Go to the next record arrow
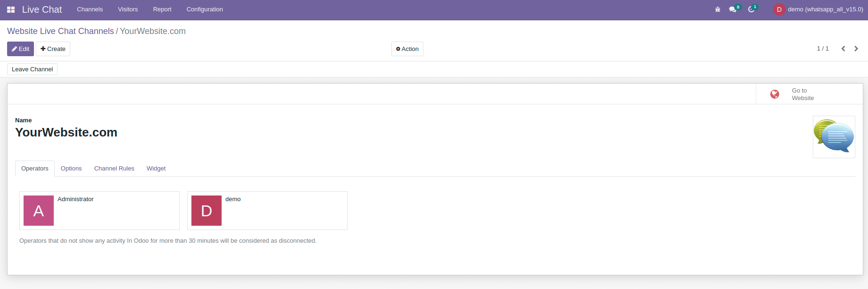Image resolution: width=868 pixels, height=289 pixels. (856, 49)
